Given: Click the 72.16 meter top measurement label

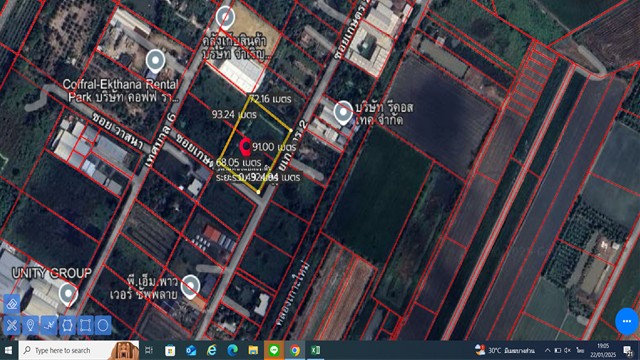Looking at the screenshot, I should pos(270,99).
